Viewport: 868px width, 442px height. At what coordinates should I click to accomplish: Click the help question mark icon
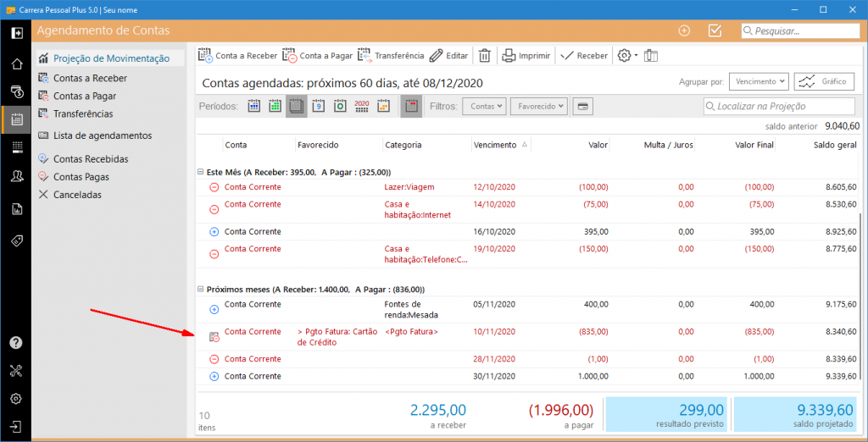[16, 343]
